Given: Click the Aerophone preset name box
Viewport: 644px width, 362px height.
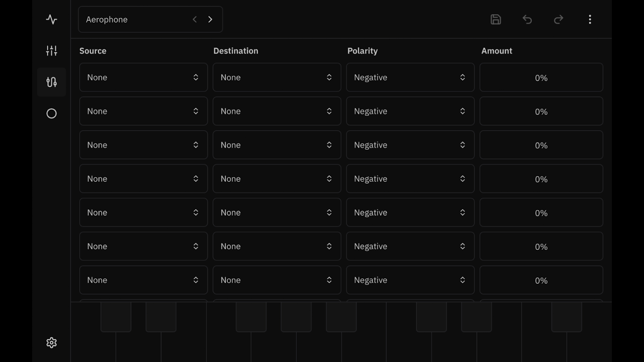Looking at the screenshot, I should [150, 19].
